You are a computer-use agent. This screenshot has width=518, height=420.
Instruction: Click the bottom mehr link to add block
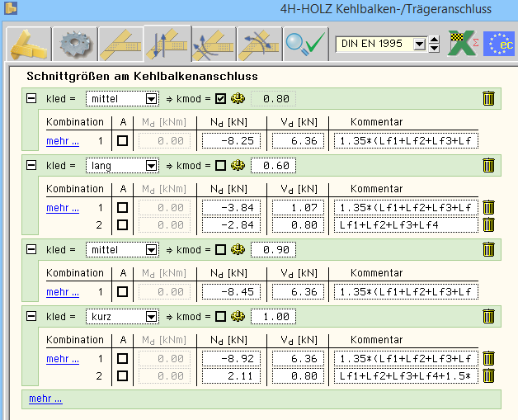[x=45, y=399]
